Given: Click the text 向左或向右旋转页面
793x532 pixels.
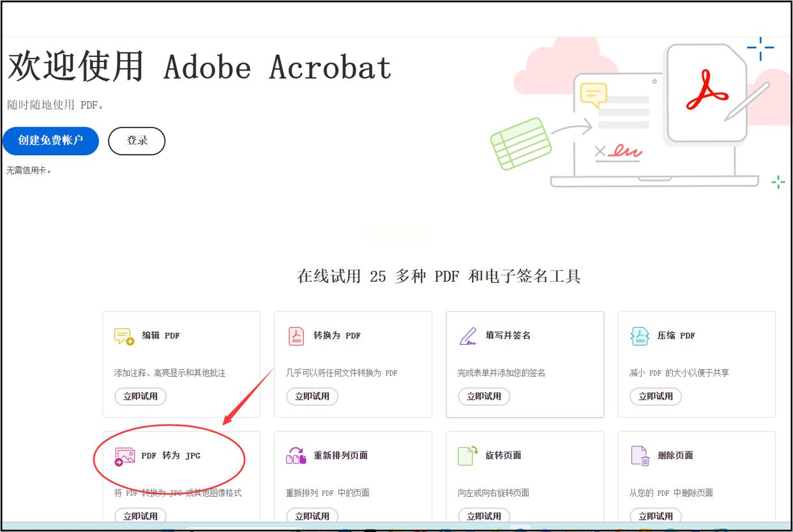Looking at the screenshot, I should point(494,493).
